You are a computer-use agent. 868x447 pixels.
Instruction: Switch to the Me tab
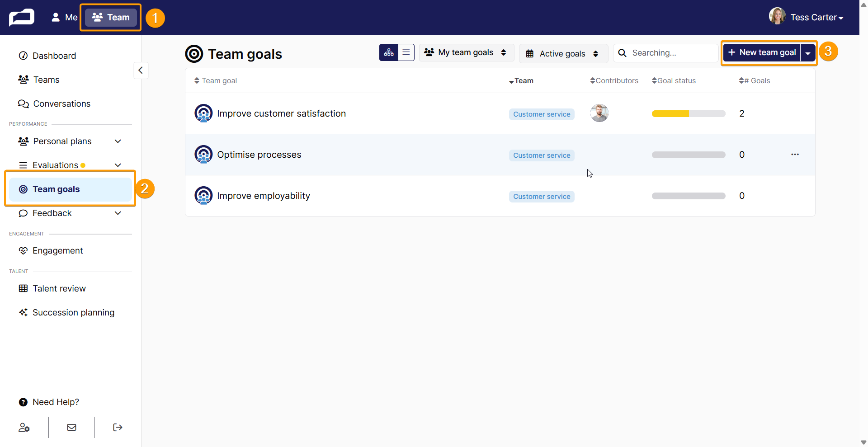pyautogui.click(x=64, y=17)
